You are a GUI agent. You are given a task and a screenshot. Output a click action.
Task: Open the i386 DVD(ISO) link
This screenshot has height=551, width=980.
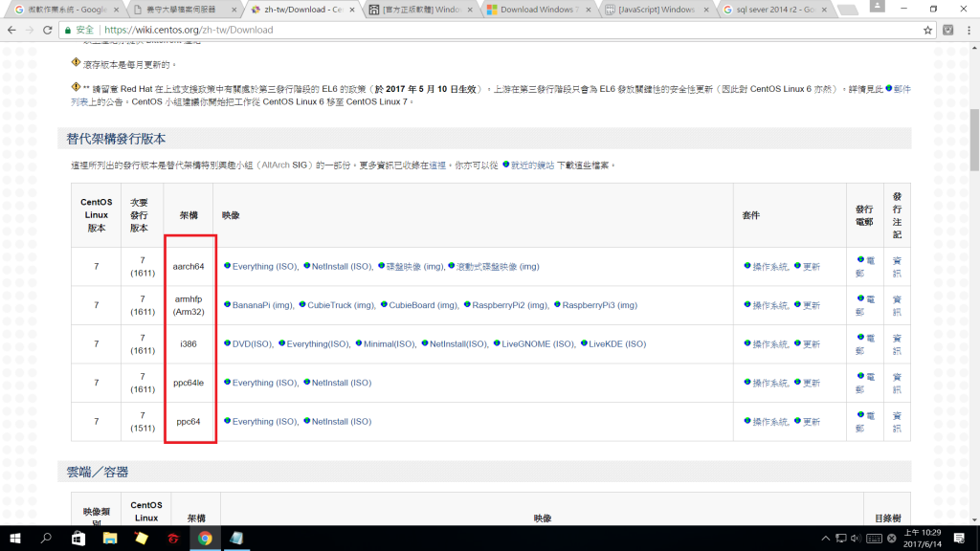[x=252, y=343]
